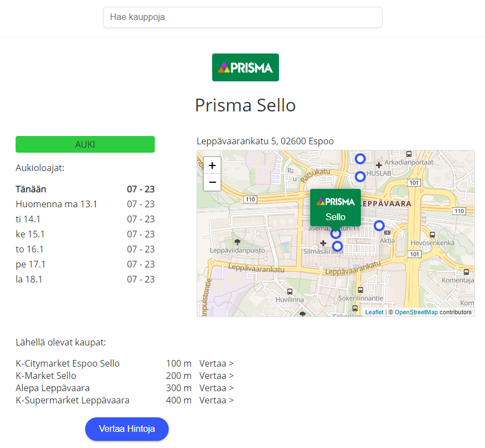Select the K-Supermarket Leppävaara store name
This screenshot has height=448, width=485.
(x=72, y=400)
